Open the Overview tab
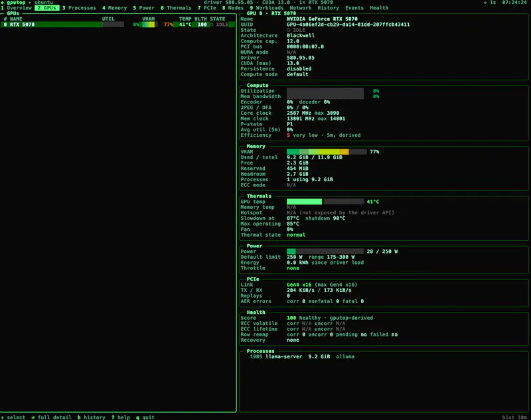 coord(16,8)
